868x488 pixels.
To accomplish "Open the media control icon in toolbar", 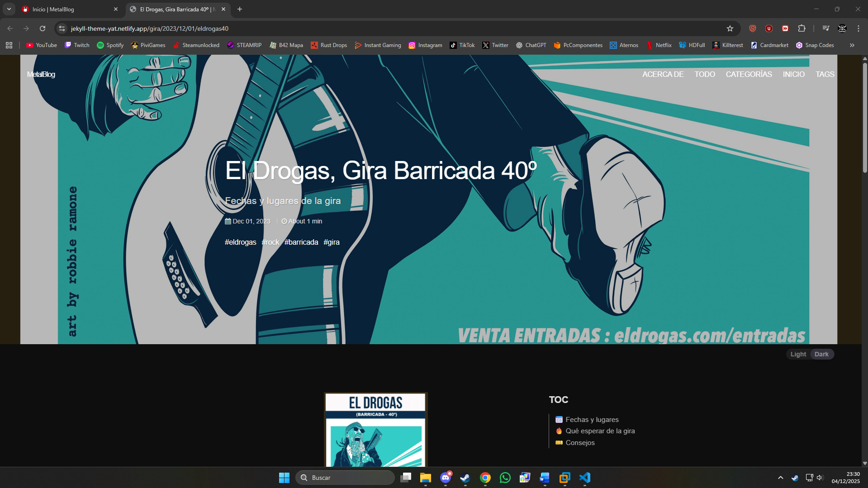I will [825, 28].
